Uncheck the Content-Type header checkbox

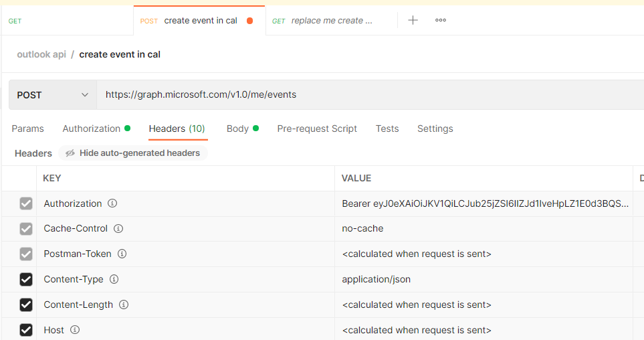click(26, 280)
